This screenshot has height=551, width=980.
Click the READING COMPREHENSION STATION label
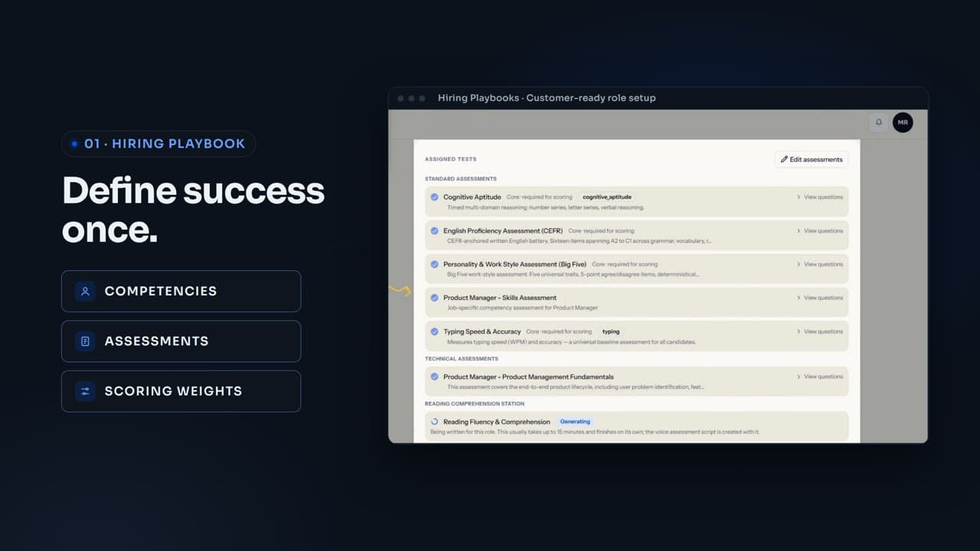[x=475, y=403]
